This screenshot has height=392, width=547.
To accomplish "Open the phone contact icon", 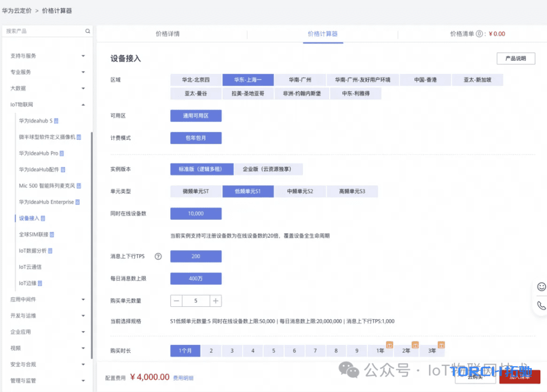I will [541, 305].
